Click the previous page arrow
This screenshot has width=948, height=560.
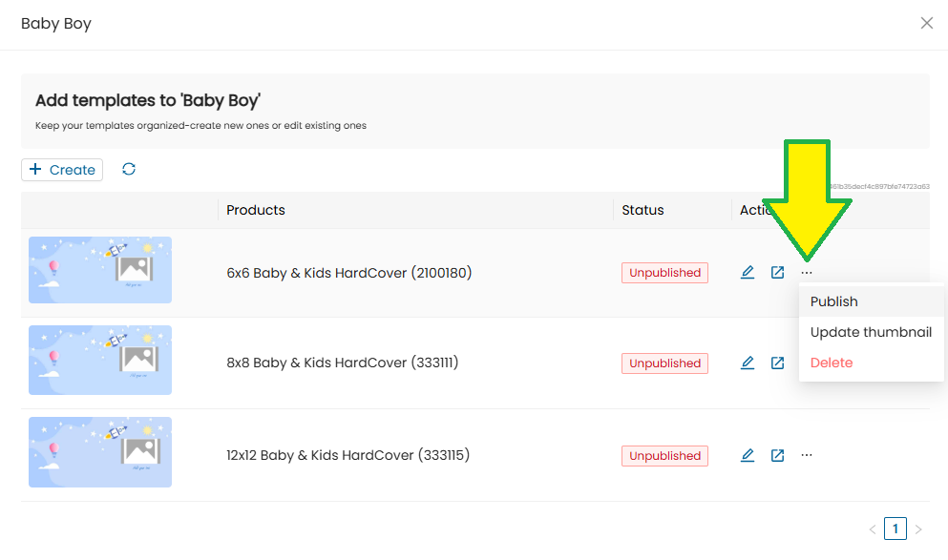873,529
